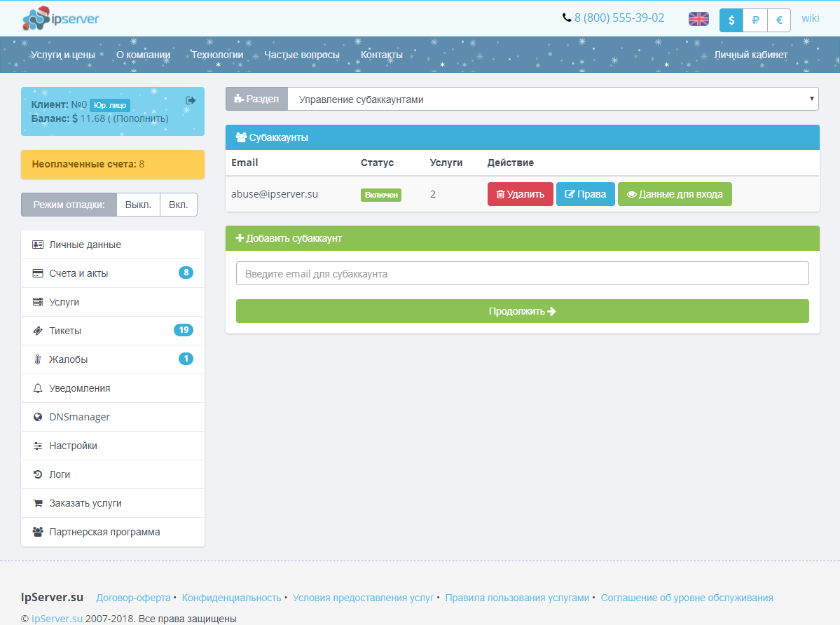The width and height of the screenshot is (840, 625).
Task: Switch language with the UK flag icon
Action: pyautogui.click(x=698, y=19)
